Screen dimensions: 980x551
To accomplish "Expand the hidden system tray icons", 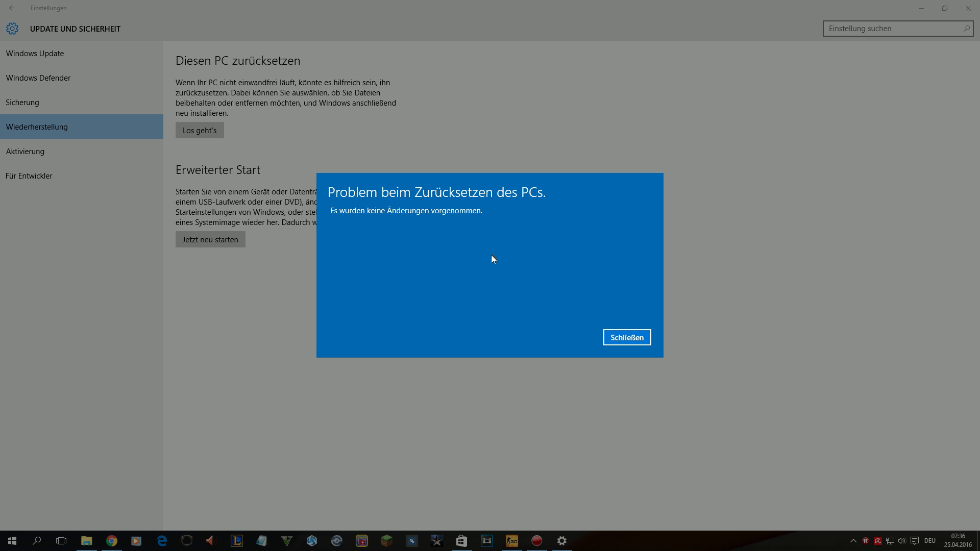I will point(853,541).
